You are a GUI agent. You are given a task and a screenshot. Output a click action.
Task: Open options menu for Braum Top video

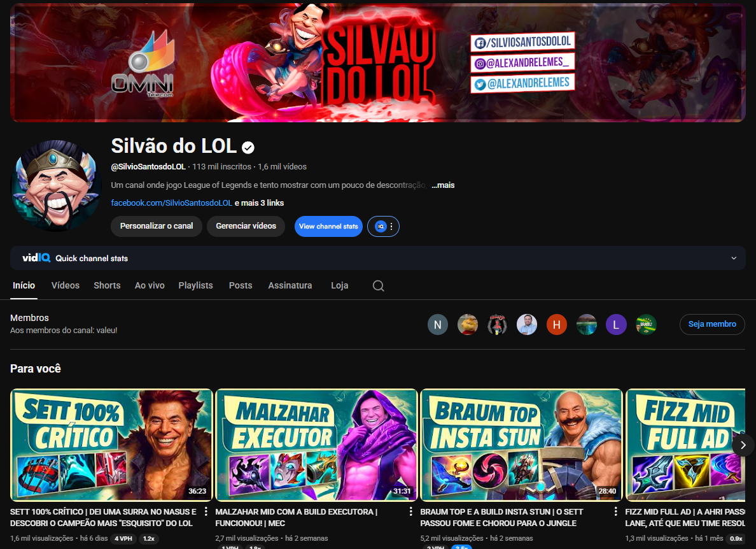(x=616, y=511)
